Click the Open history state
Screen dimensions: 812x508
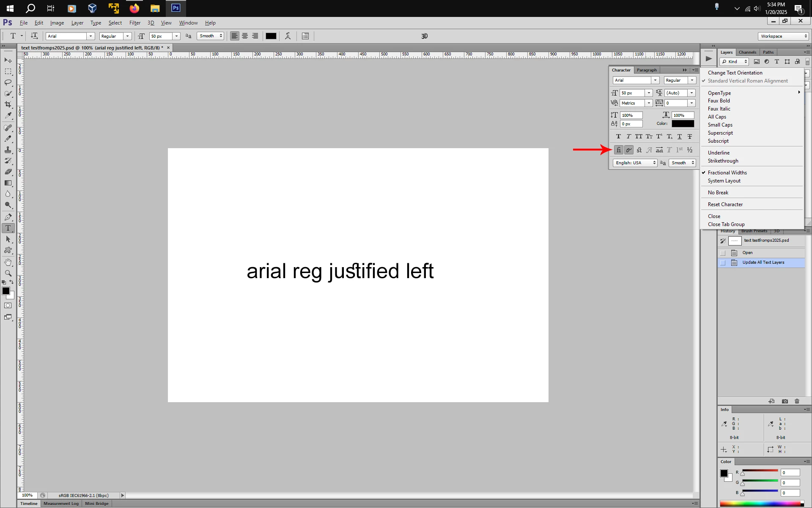747,253
